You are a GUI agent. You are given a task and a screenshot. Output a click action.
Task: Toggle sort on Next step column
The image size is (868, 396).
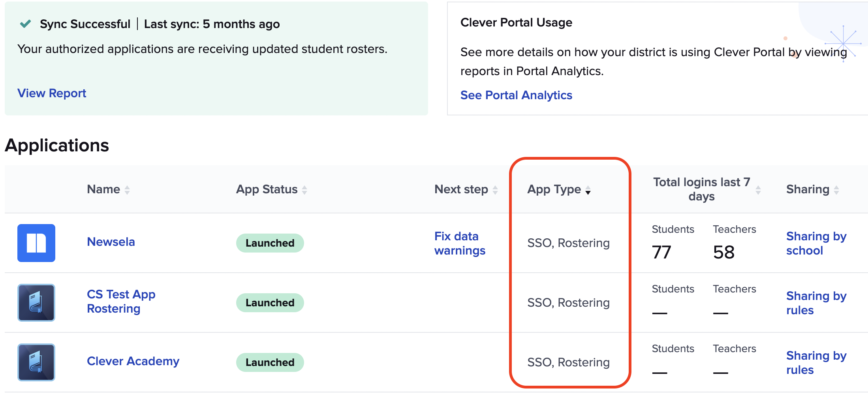point(496,189)
